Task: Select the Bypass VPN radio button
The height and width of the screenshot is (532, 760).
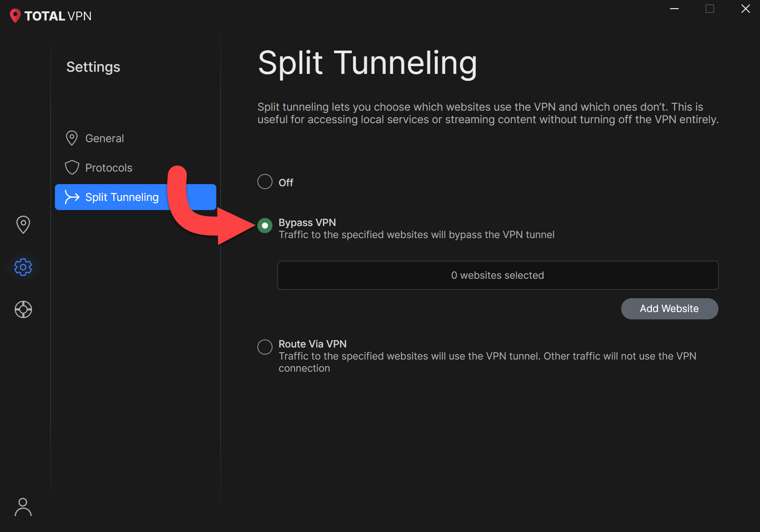Action: point(265,226)
